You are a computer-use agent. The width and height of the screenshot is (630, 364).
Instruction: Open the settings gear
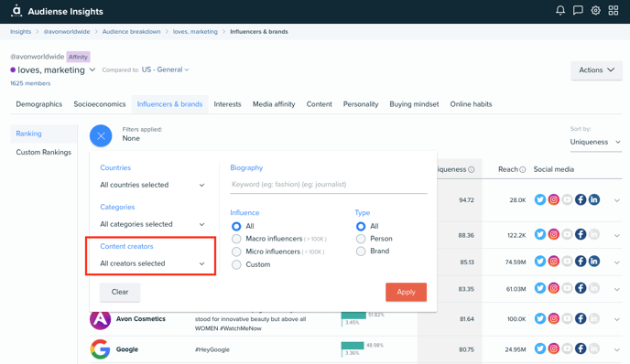(595, 10)
